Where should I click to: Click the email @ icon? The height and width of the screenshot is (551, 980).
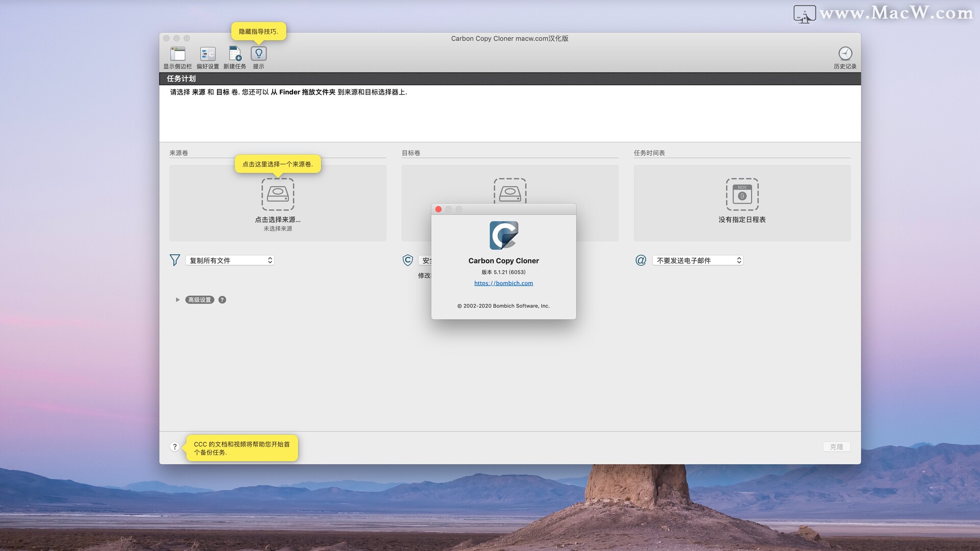641,260
